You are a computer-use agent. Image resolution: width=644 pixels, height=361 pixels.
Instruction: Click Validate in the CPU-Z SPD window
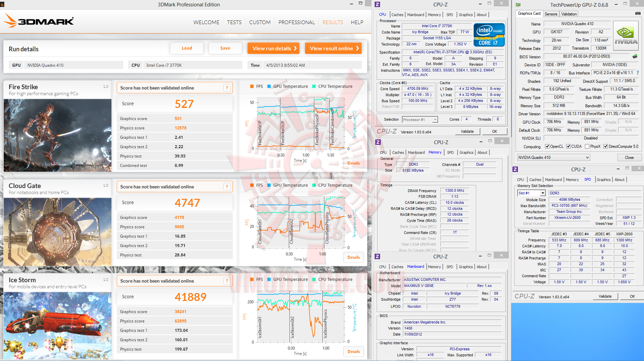click(605, 296)
